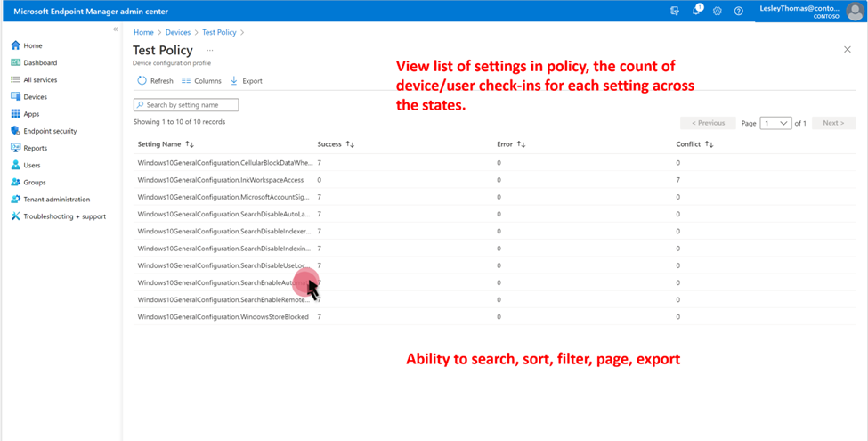Open the help question mark icon
The image size is (868, 441).
(x=738, y=11)
